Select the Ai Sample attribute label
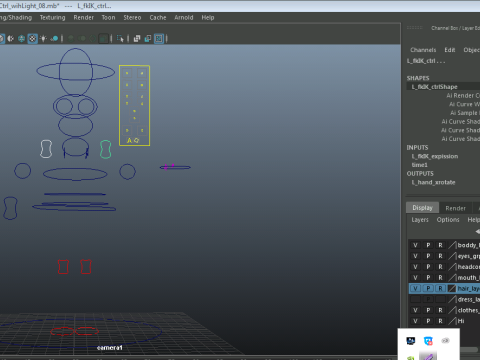Screen dimensions: 480x360 pos(465,113)
